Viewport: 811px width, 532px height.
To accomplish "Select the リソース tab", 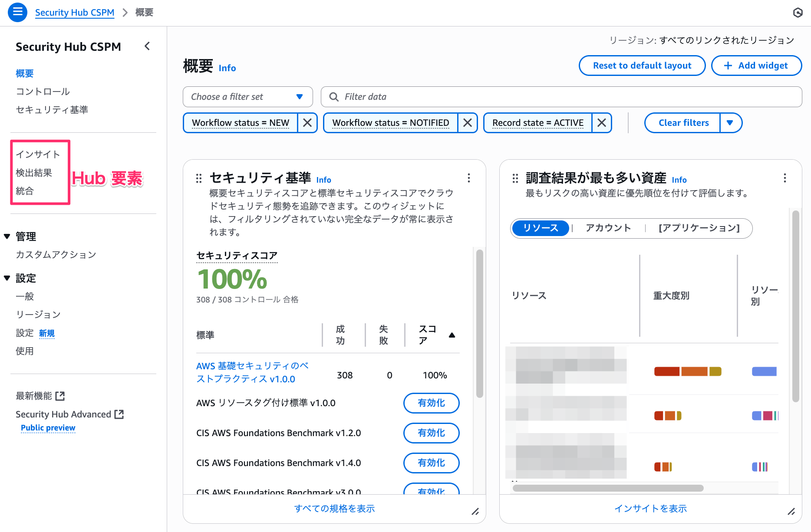I will coord(541,228).
